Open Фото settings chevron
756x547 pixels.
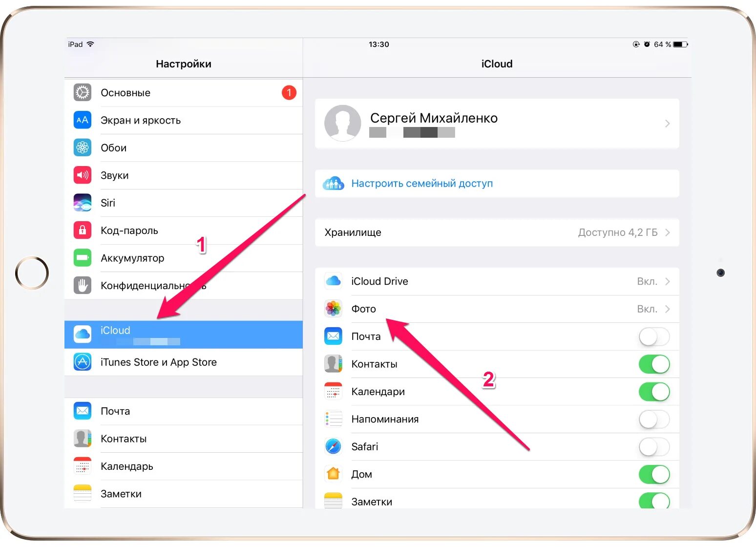click(667, 309)
